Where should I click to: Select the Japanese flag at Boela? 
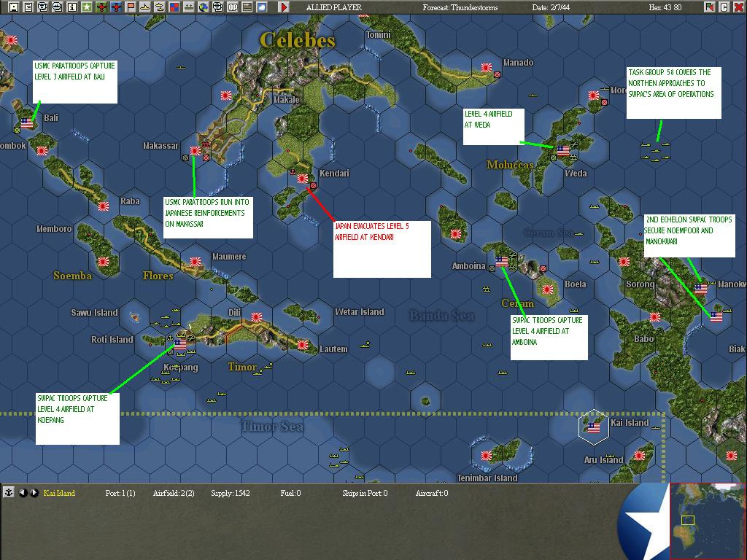point(548,289)
